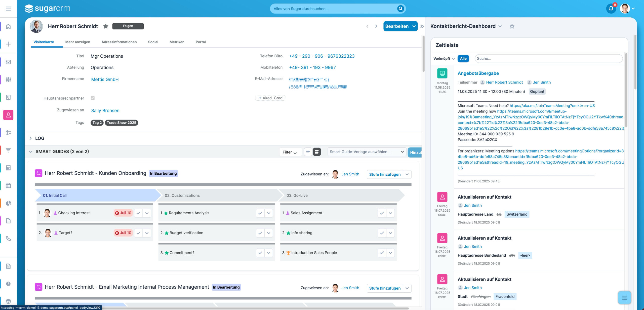Expand the collapsed LOG section
The height and width of the screenshot is (310, 644).
[x=30, y=138]
